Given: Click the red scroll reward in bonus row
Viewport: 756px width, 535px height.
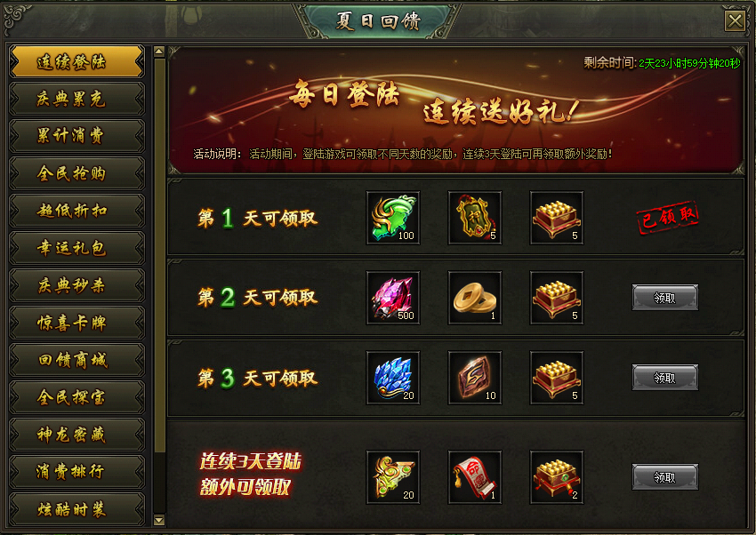Looking at the screenshot, I should pyautogui.click(x=475, y=477).
